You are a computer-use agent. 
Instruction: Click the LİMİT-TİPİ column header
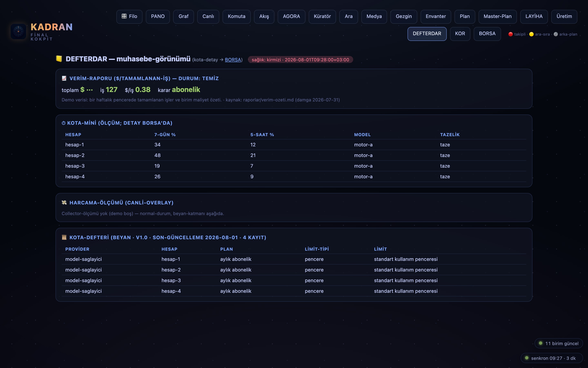(x=317, y=249)
